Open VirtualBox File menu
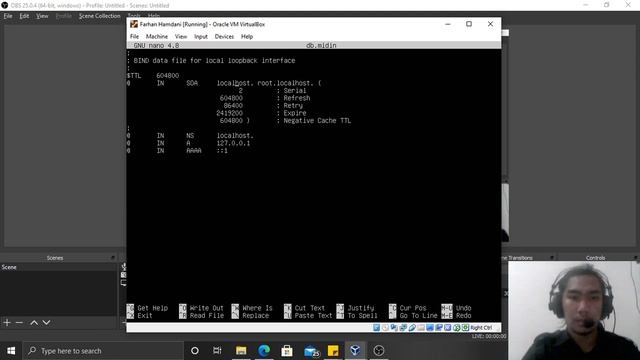The width and height of the screenshot is (640, 360). coord(134,36)
